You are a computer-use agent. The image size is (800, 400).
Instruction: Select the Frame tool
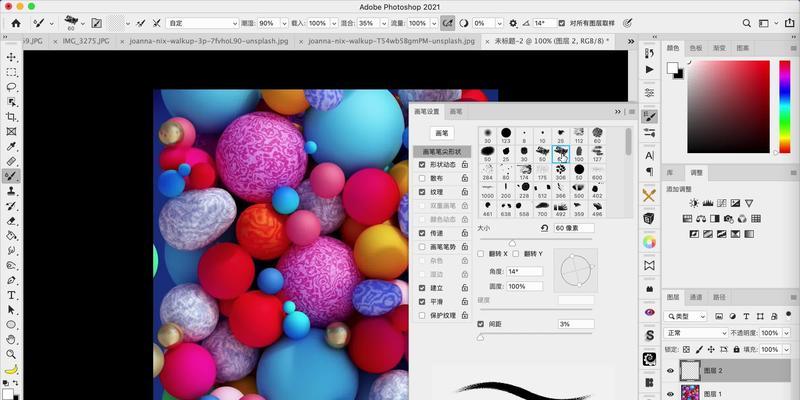[11, 132]
